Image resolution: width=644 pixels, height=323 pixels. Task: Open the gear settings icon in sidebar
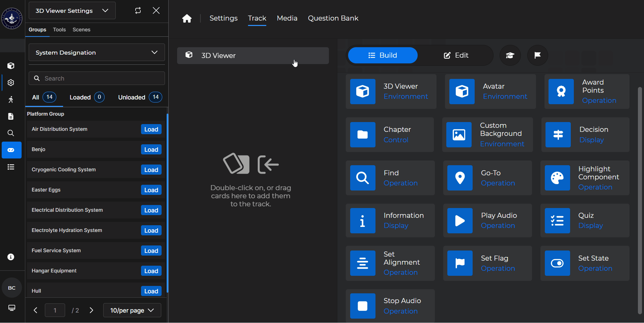(x=11, y=83)
